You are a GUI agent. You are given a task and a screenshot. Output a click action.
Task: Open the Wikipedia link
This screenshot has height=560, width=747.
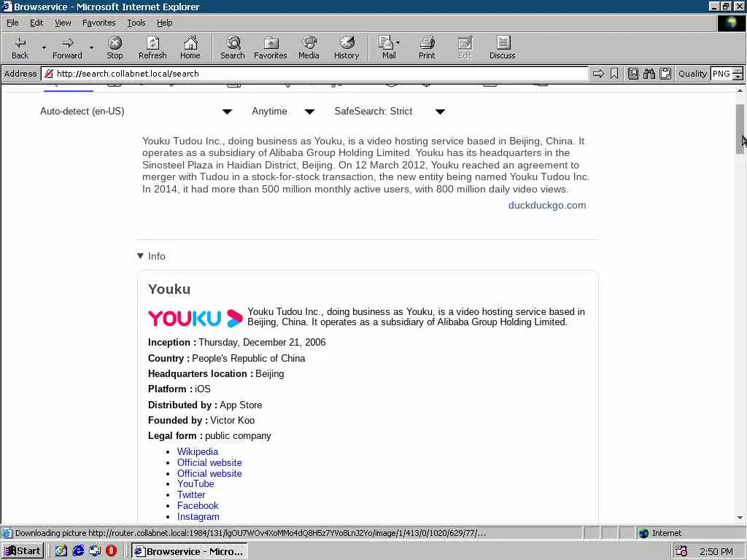pyautogui.click(x=198, y=451)
